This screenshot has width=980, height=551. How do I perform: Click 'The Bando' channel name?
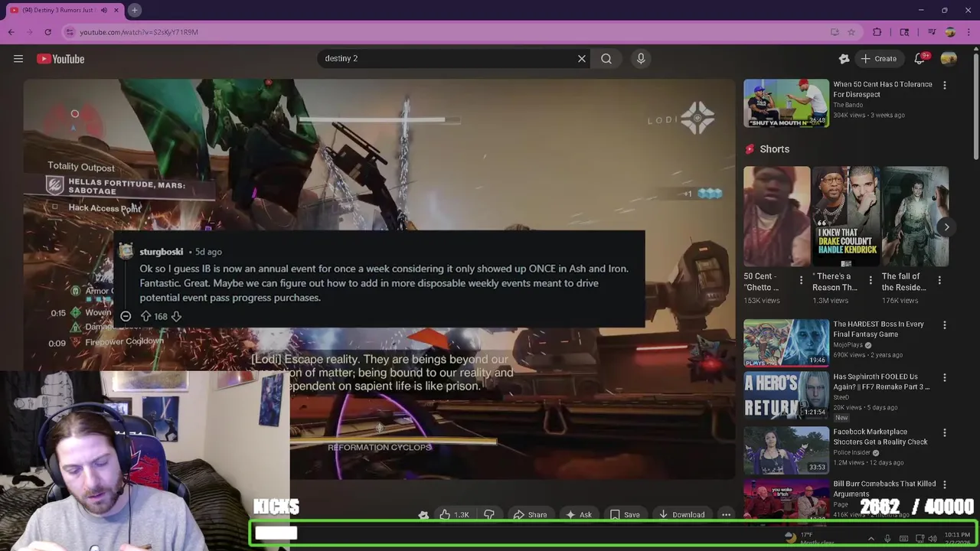point(848,105)
